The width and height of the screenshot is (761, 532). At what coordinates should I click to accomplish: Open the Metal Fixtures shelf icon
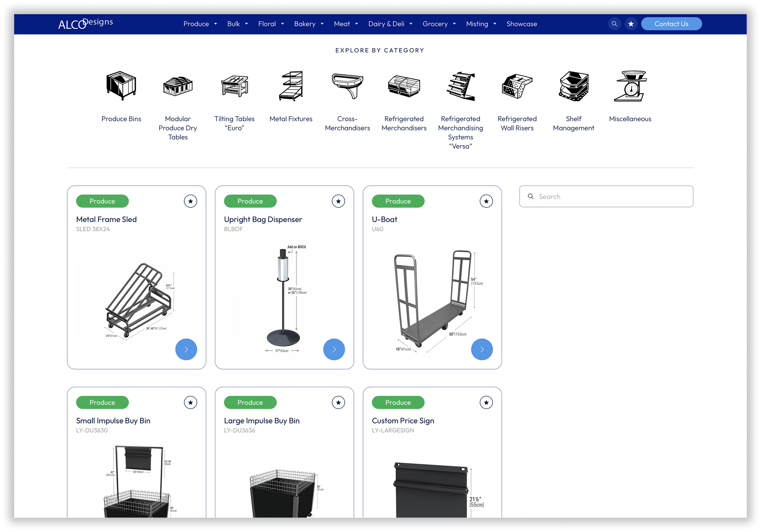(291, 86)
